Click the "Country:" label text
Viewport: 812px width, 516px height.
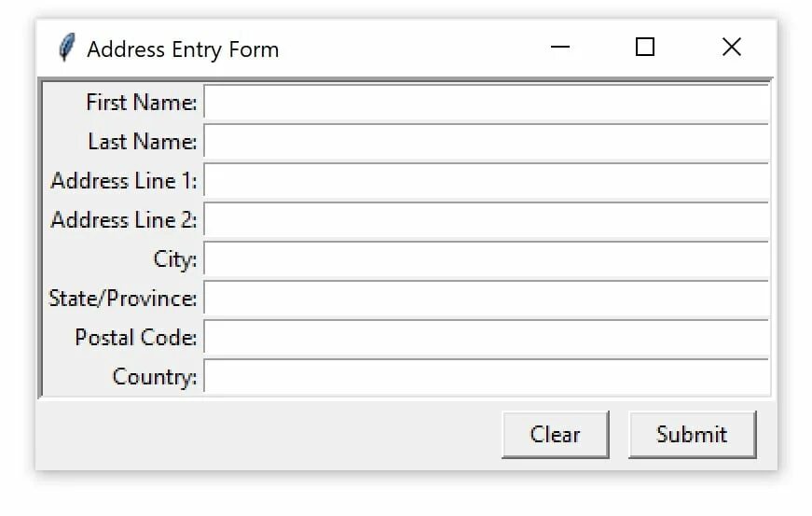(155, 377)
